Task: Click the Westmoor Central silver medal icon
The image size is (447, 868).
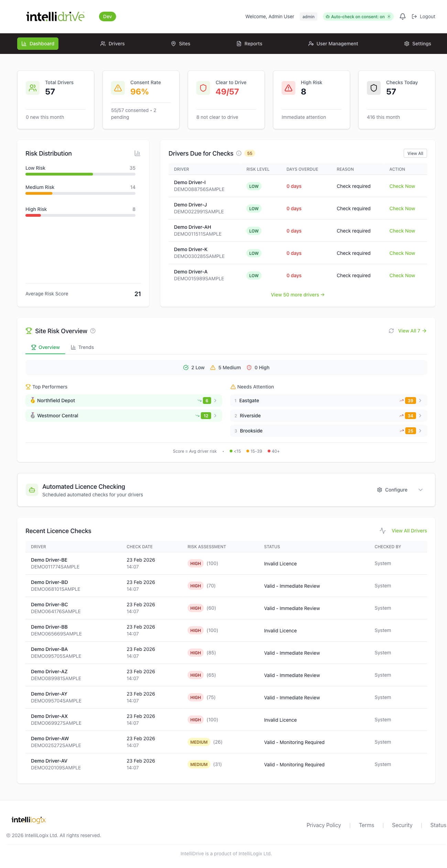Action: click(33, 415)
